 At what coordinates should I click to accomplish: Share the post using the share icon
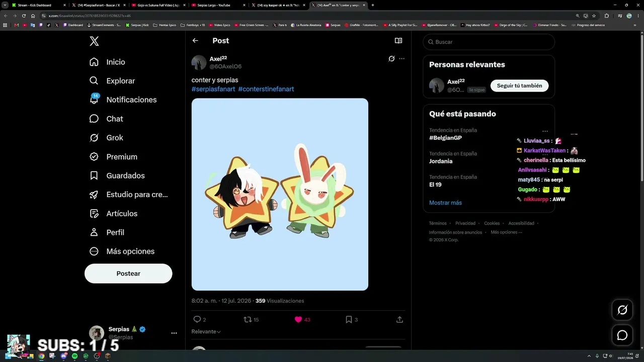tap(399, 319)
